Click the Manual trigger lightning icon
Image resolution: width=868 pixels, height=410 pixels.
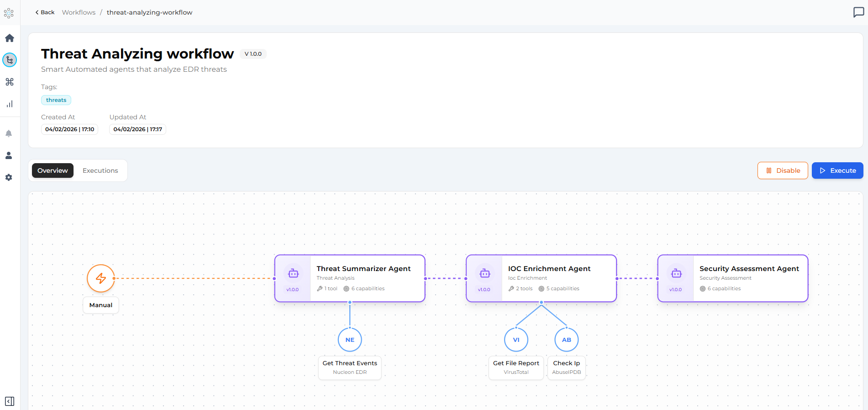(101, 278)
